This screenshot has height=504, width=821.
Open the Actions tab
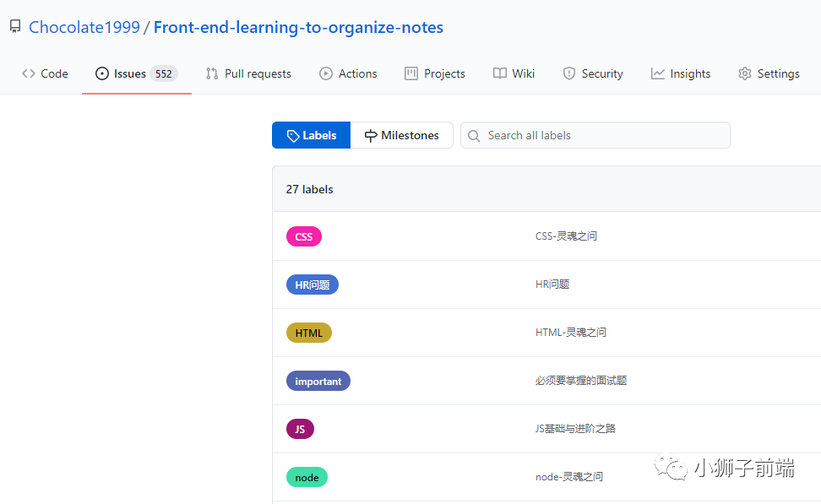(x=348, y=73)
